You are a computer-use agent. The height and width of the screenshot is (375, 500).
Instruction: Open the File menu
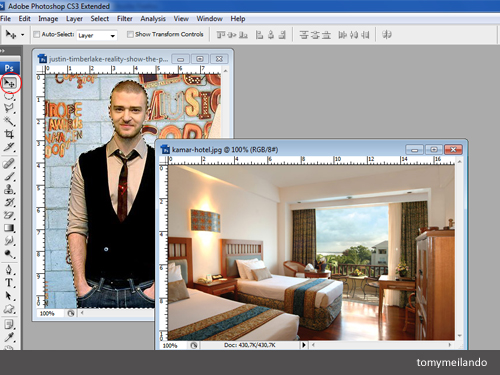[5, 19]
